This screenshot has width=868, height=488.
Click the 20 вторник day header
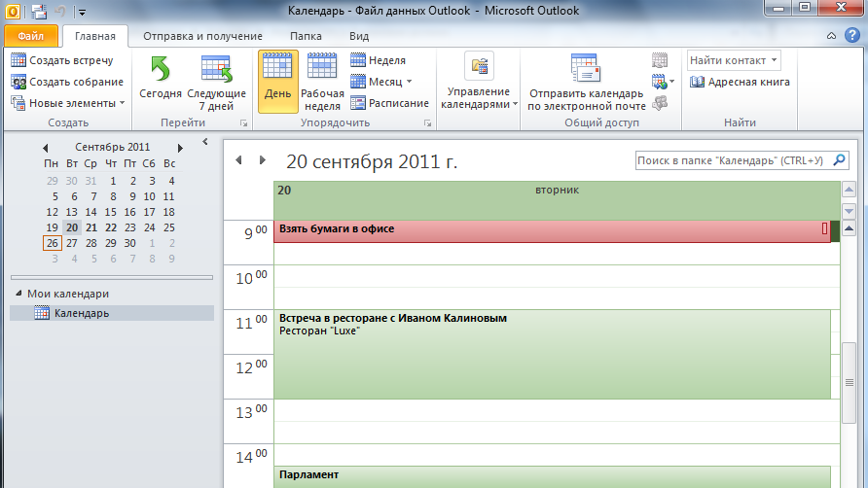(557, 200)
